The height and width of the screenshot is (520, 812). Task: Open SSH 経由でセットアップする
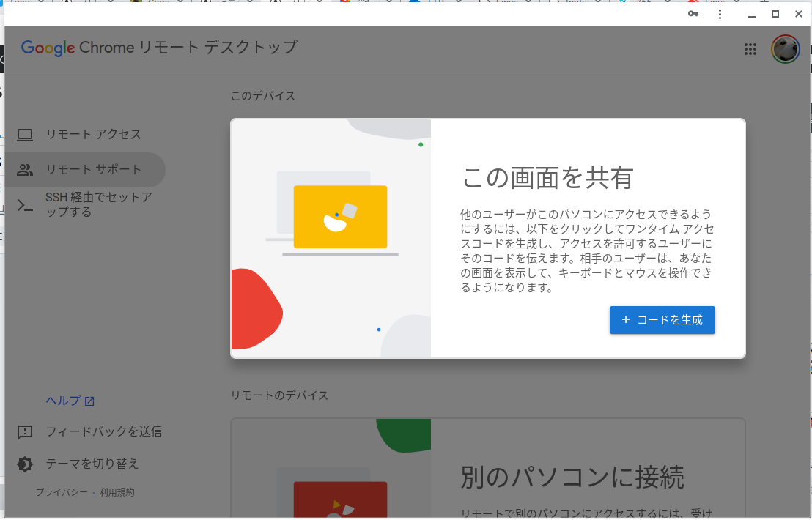(86, 205)
